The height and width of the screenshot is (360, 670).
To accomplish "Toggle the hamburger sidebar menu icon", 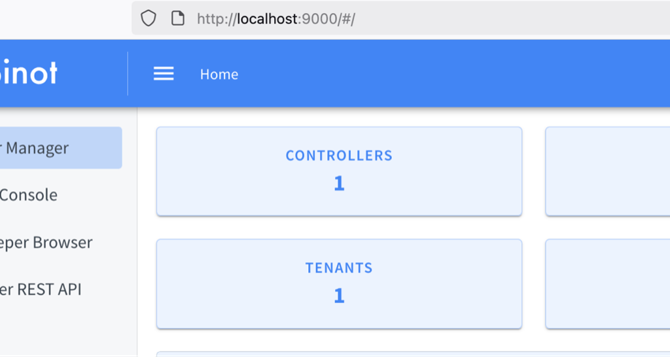I will (164, 74).
